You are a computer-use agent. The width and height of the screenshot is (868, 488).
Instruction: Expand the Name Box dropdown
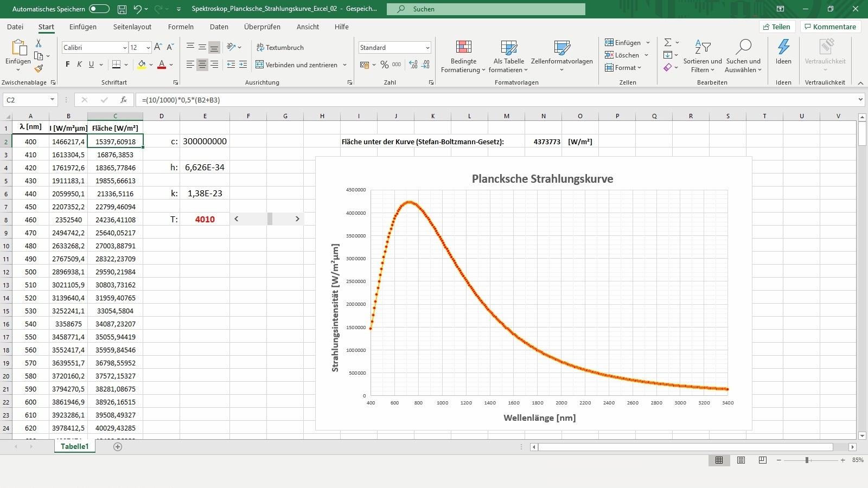coord(52,100)
